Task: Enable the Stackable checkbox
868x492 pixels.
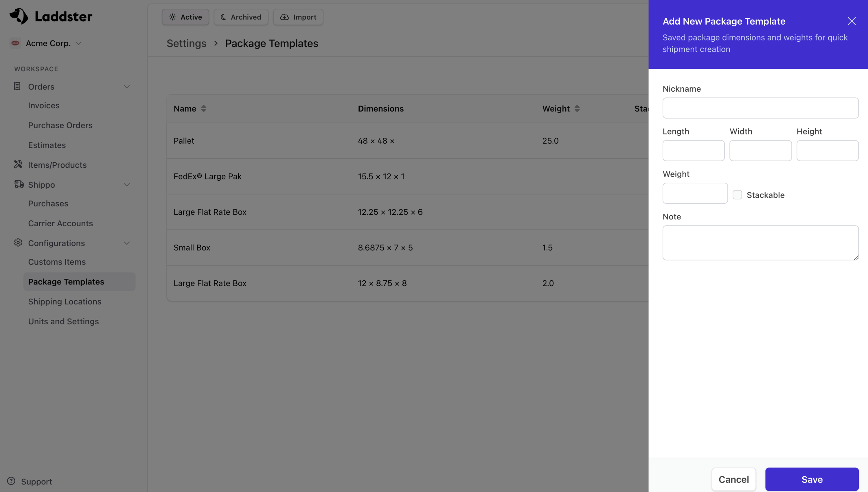Action: (x=737, y=195)
